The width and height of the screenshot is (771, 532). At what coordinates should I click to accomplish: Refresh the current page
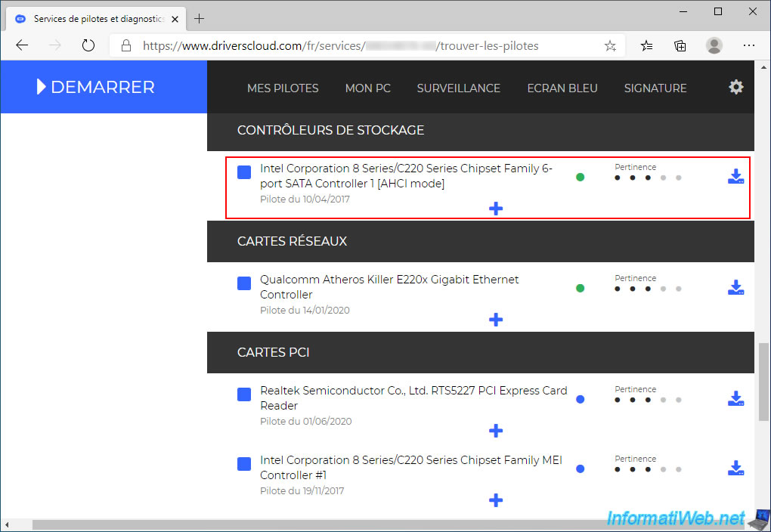[x=88, y=46]
